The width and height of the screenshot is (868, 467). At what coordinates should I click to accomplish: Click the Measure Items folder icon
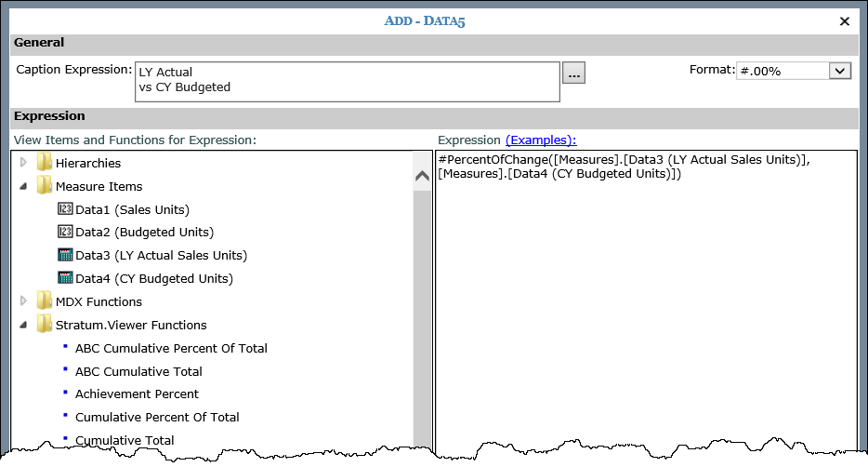pyautogui.click(x=44, y=186)
